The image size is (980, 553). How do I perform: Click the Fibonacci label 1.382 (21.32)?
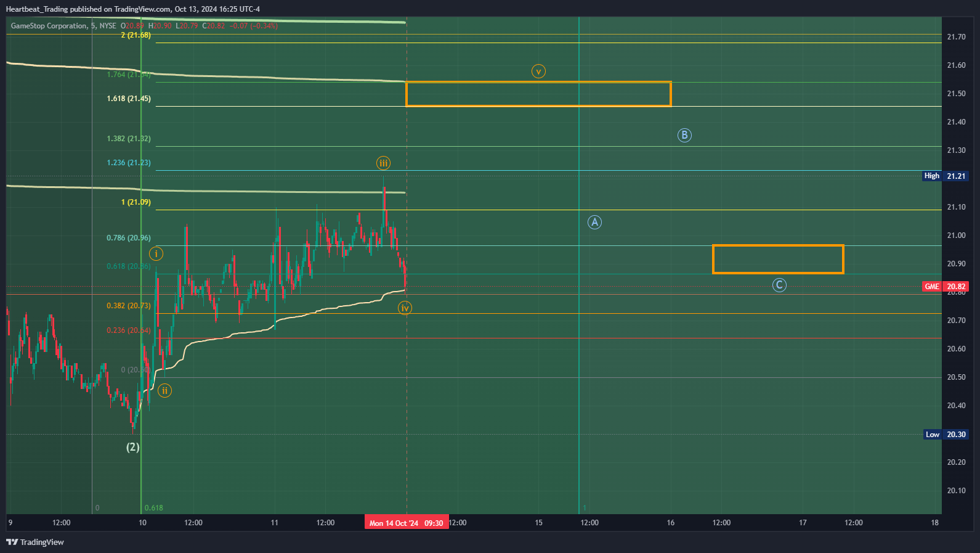tap(129, 139)
